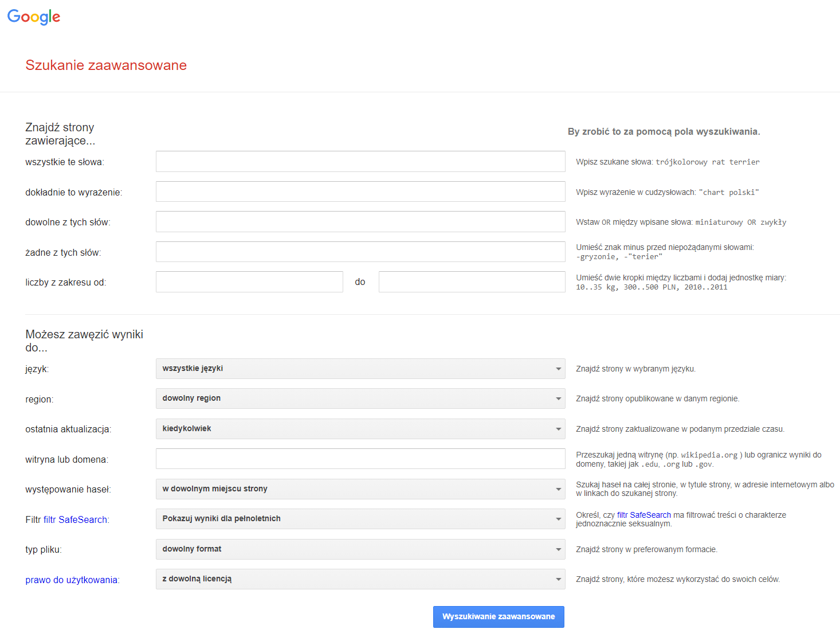Click the example text 'trójkolorowy rat terrier'

tap(708, 162)
